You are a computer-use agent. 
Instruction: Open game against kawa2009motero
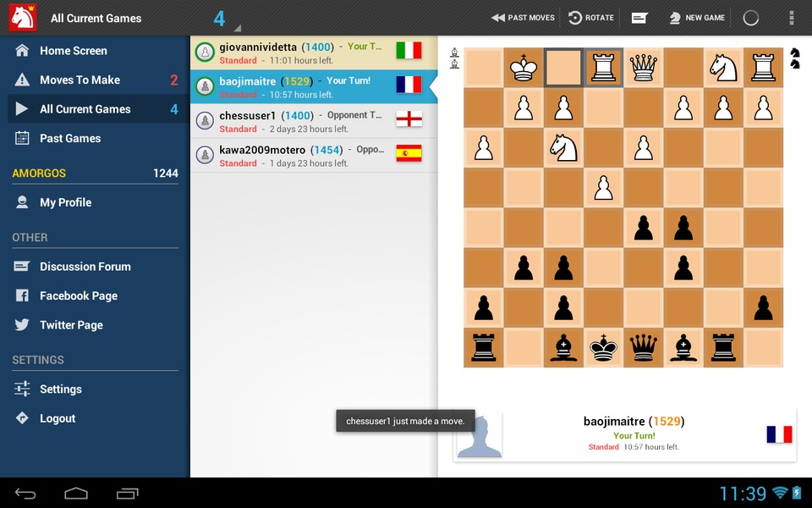[314, 156]
